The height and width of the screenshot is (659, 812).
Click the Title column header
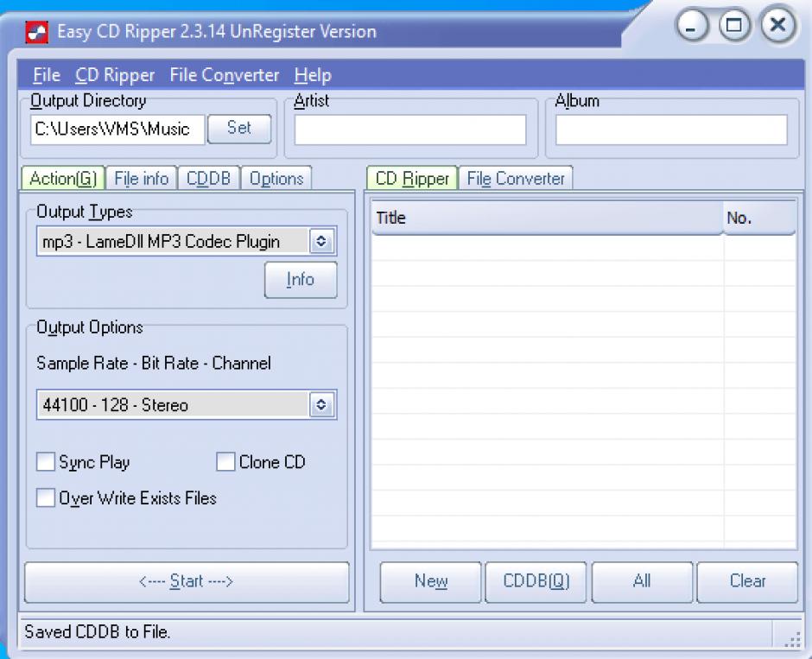(548, 218)
